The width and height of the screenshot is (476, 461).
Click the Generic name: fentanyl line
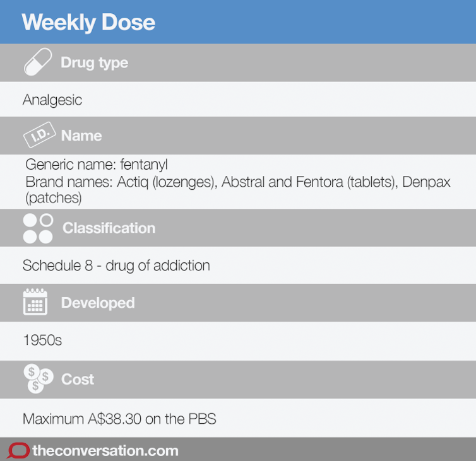click(x=96, y=165)
